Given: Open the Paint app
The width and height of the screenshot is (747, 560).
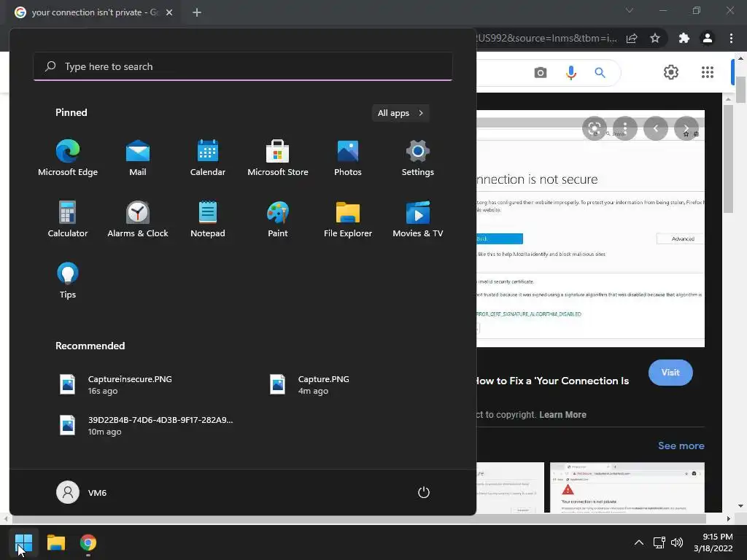Looking at the screenshot, I should click(x=278, y=219).
